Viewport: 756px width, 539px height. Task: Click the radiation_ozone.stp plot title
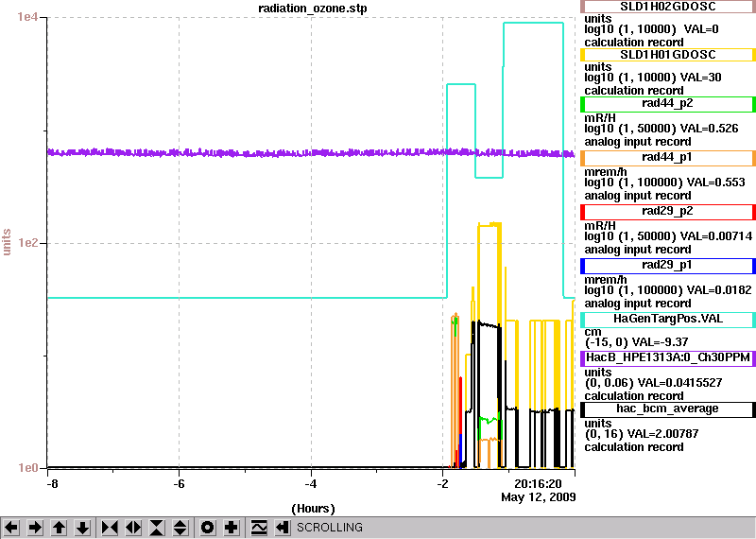tap(313, 9)
